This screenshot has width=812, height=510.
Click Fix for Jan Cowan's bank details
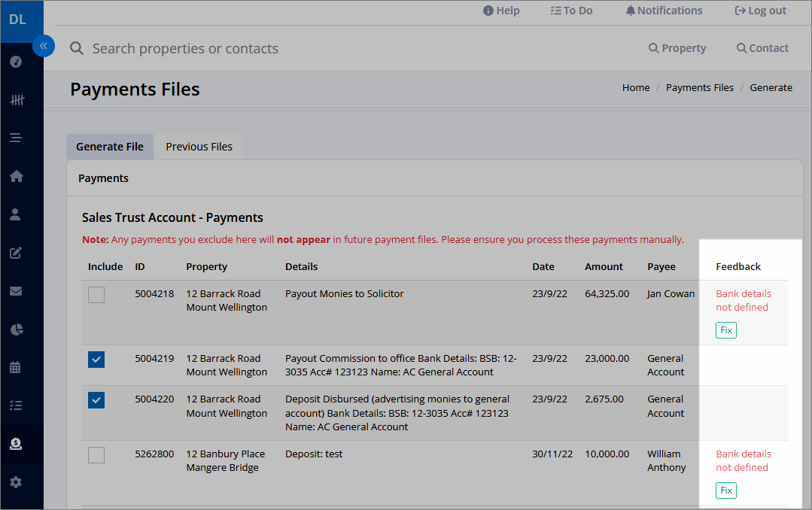coord(726,330)
